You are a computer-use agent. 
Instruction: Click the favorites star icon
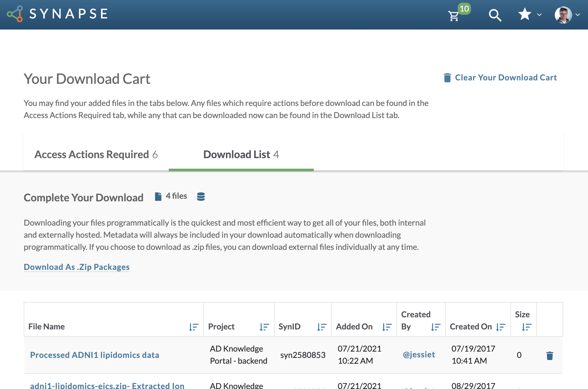click(x=525, y=14)
